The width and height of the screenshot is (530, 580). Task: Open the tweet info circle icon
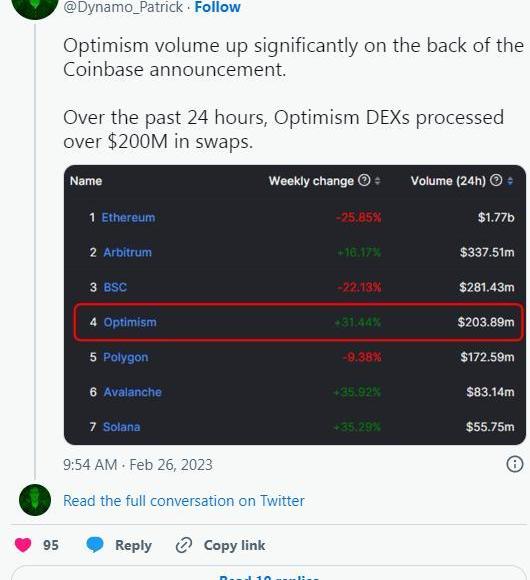(x=514, y=464)
